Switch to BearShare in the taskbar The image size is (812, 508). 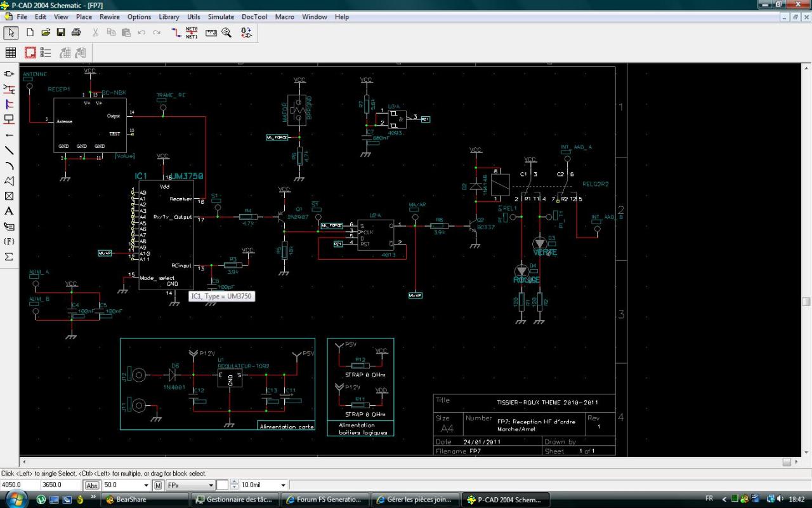[x=145, y=500]
